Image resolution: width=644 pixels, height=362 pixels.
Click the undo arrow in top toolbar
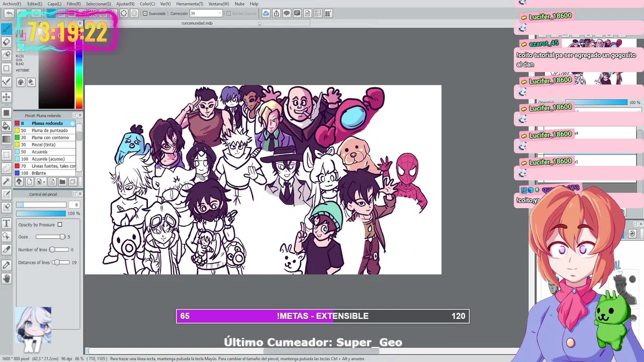click(x=8, y=13)
